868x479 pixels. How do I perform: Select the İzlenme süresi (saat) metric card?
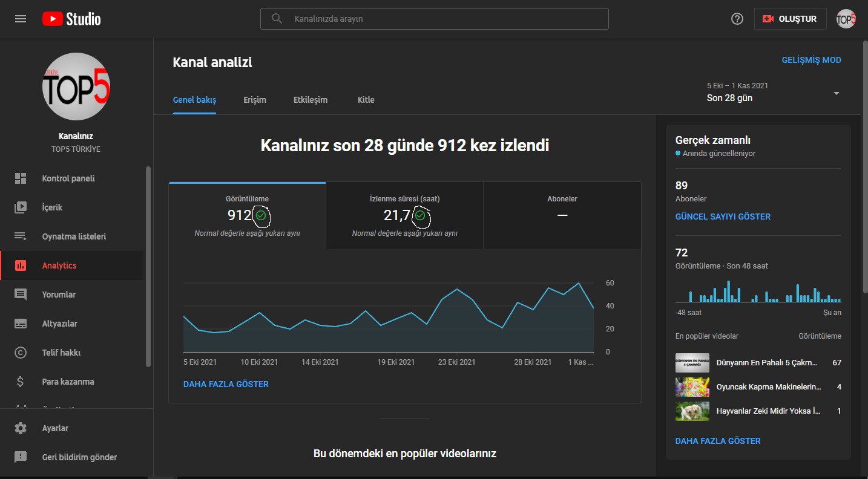(x=404, y=215)
